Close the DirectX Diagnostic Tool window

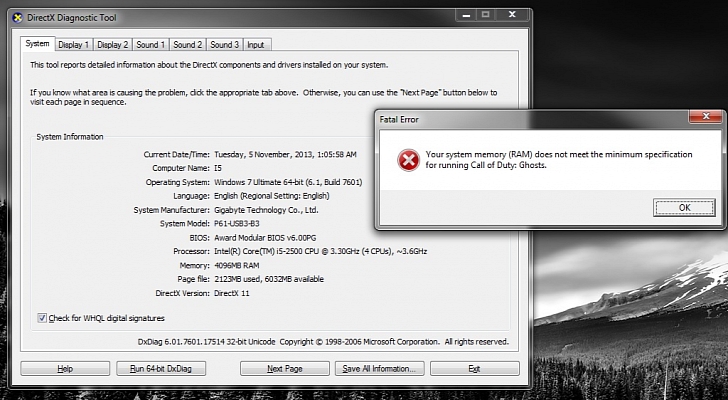tap(510, 14)
